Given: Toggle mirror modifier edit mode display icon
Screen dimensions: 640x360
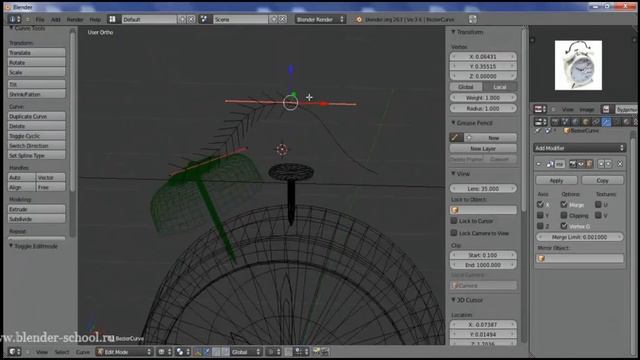Looking at the screenshot, I should click(x=589, y=164).
